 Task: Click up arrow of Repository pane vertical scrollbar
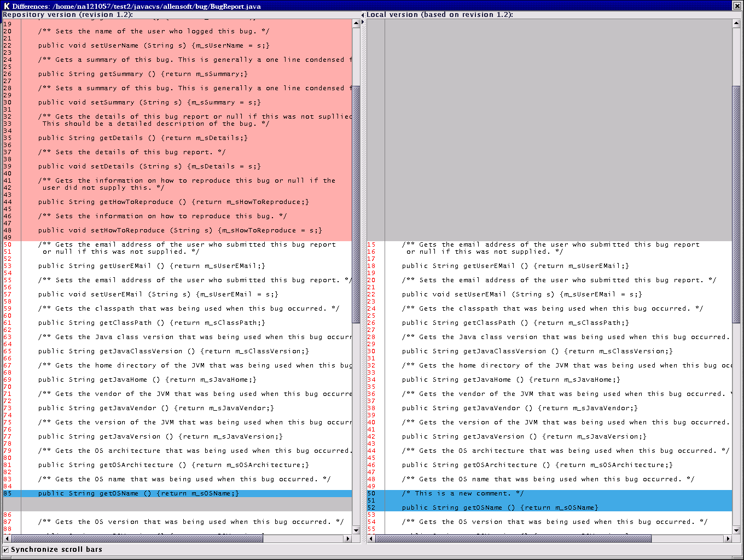pyautogui.click(x=356, y=23)
